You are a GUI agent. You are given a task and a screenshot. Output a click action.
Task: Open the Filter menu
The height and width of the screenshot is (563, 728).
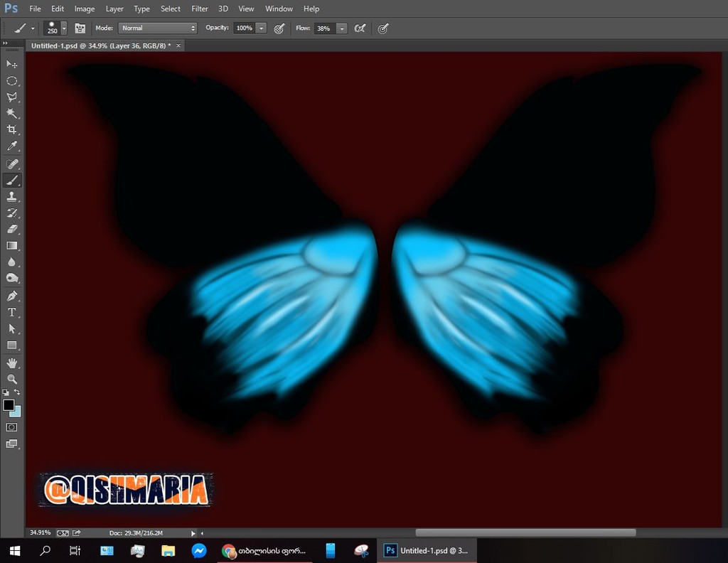pos(200,9)
